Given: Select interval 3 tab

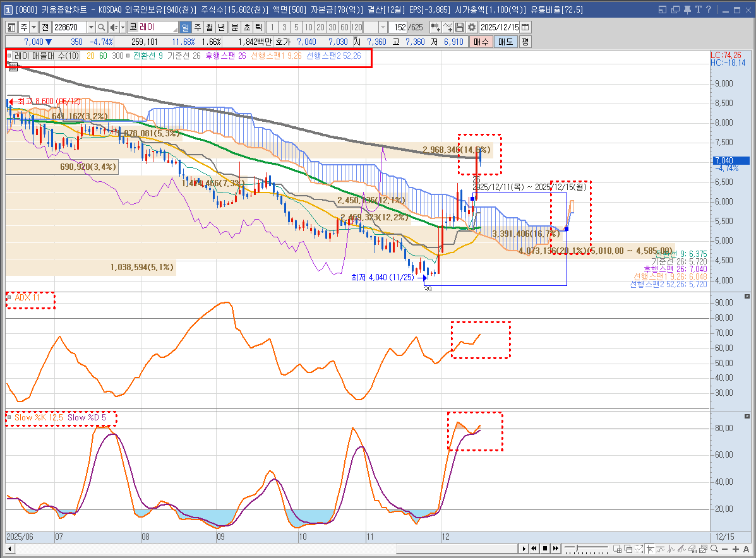Looking at the screenshot, I should tap(284, 28).
